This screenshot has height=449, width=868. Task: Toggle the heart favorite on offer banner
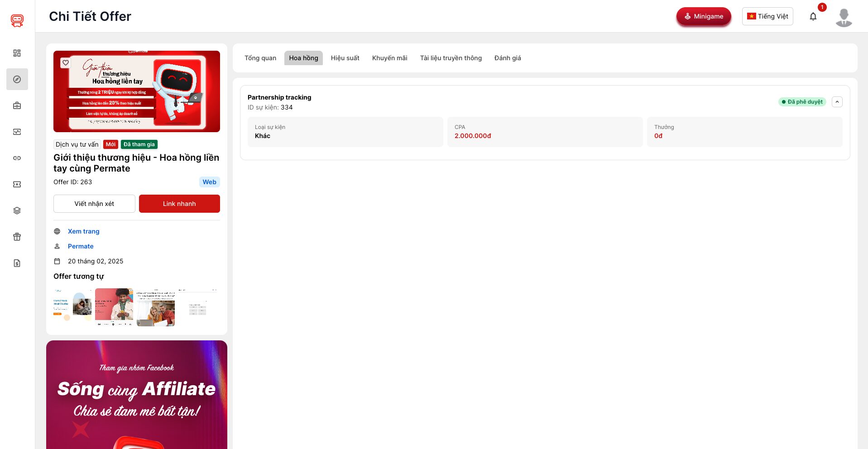[x=66, y=63]
